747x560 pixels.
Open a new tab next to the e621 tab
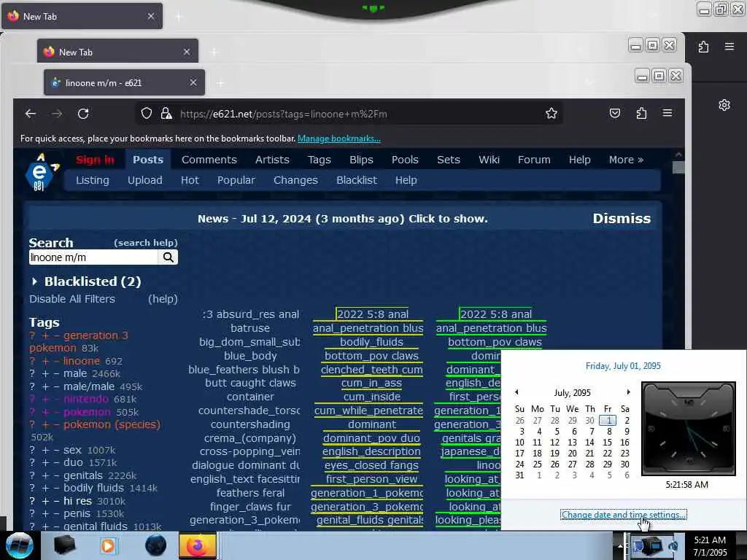point(220,83)
